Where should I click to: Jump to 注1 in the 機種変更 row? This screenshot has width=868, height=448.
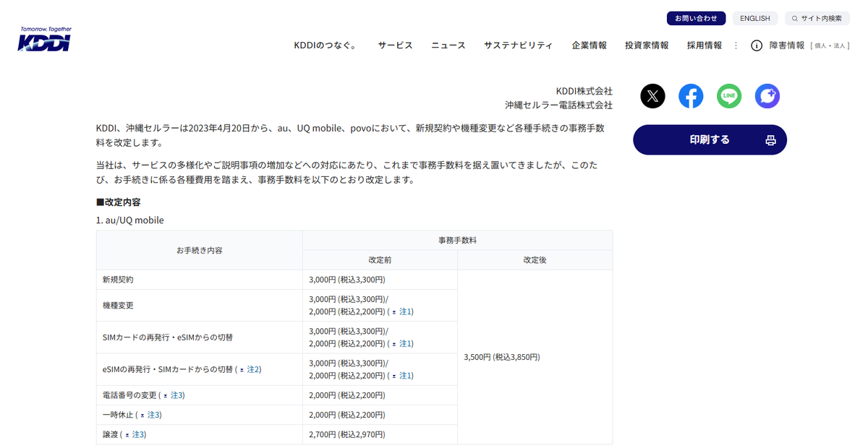tap(402, 311)
